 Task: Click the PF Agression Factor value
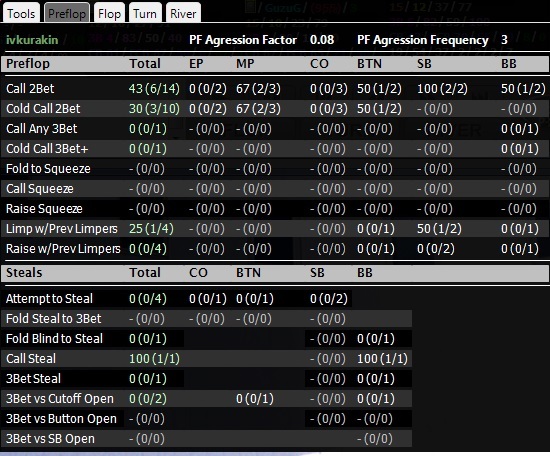(322, 40)
